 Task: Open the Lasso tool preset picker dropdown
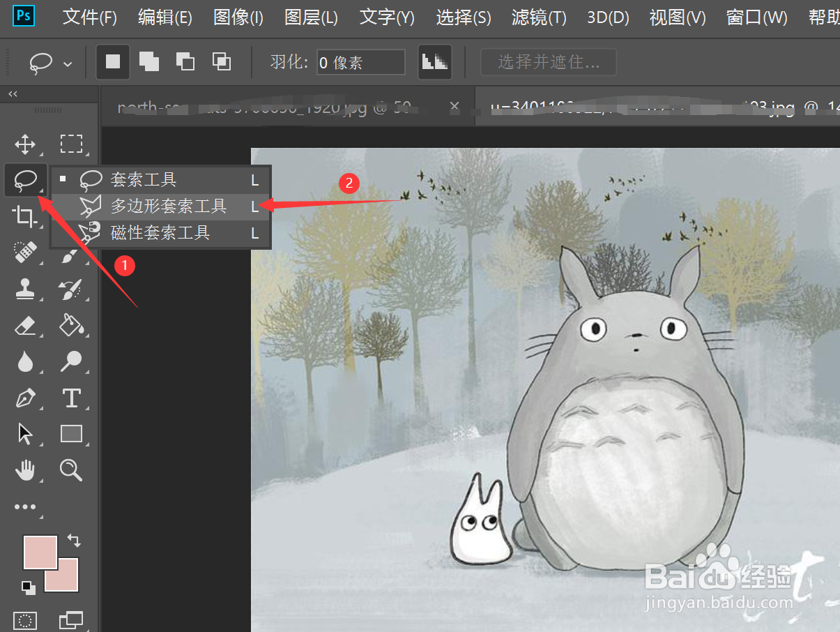tap(68, 63)
